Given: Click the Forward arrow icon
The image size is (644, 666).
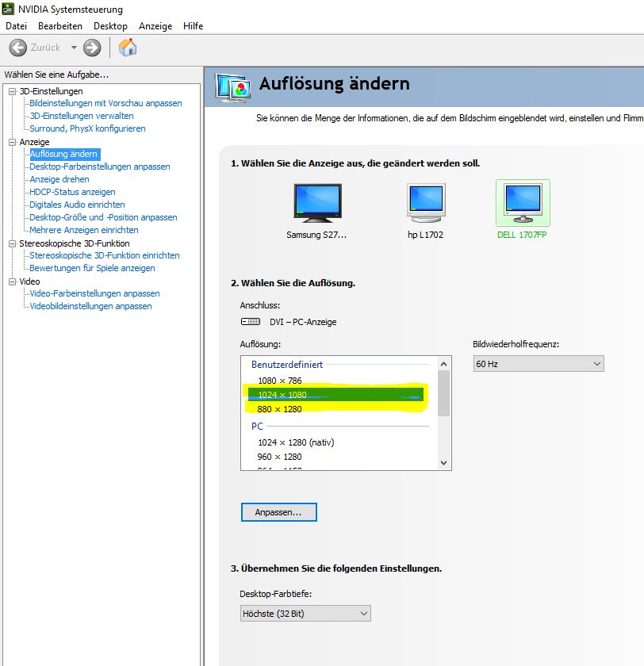Looking at the screenshot, I should (92, 48).
